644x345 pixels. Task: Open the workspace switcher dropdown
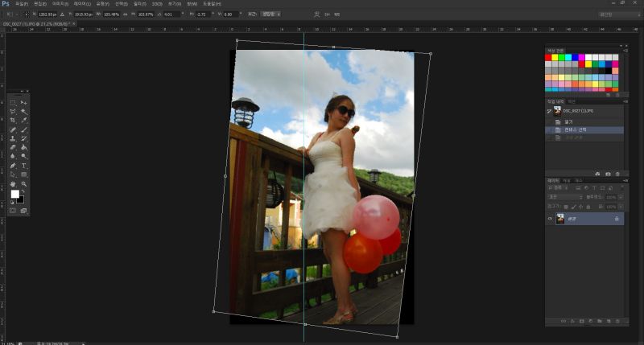[x=619, y=14]
